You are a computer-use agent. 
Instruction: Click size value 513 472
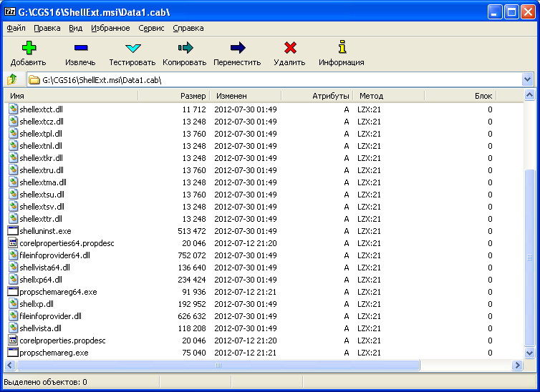coord(192,231)
